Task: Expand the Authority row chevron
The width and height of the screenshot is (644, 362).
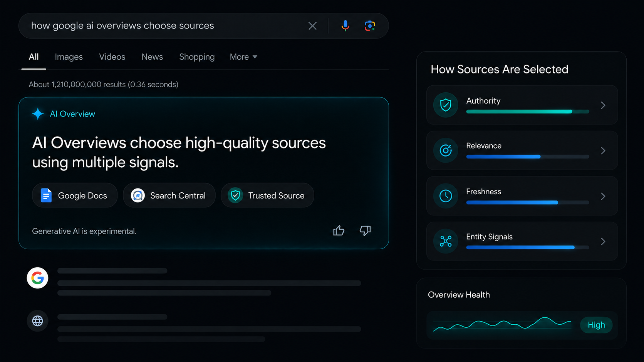Action: (603, 105)
